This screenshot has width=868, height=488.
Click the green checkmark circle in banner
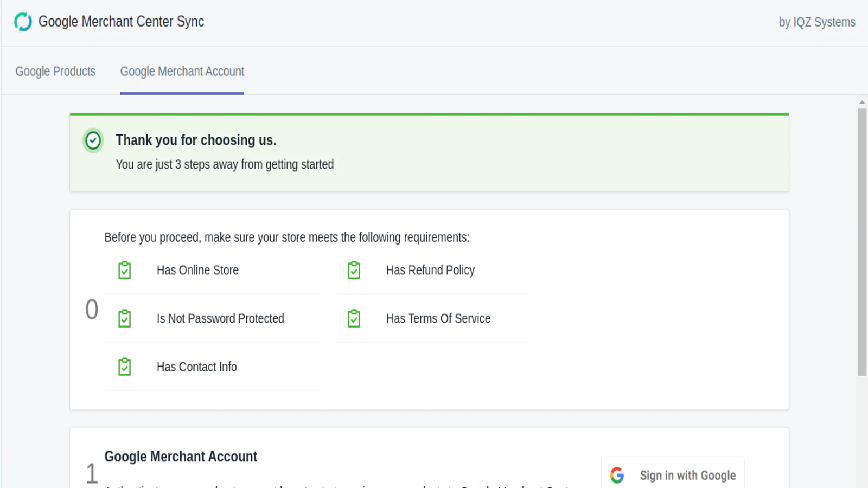(x=93, y=141)
